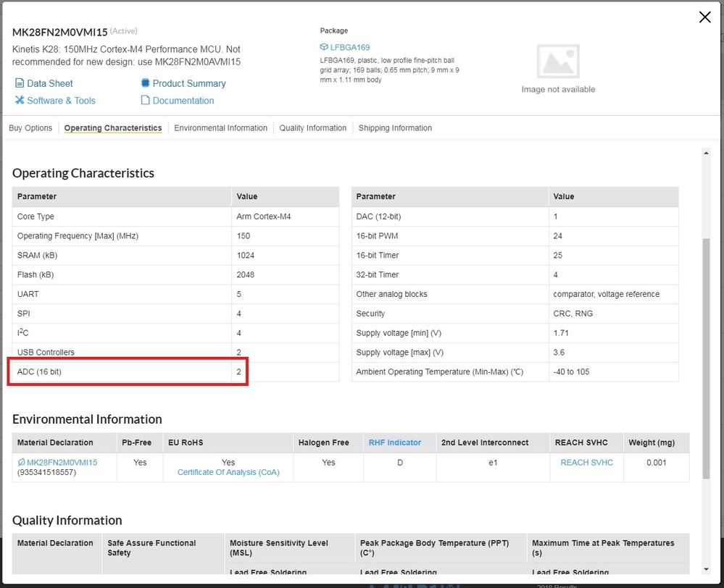Go to the Quality Information tab
Image resolution: width=724 pixels, height=588 pixels.
pyautogui.click(x=313, y=128)
